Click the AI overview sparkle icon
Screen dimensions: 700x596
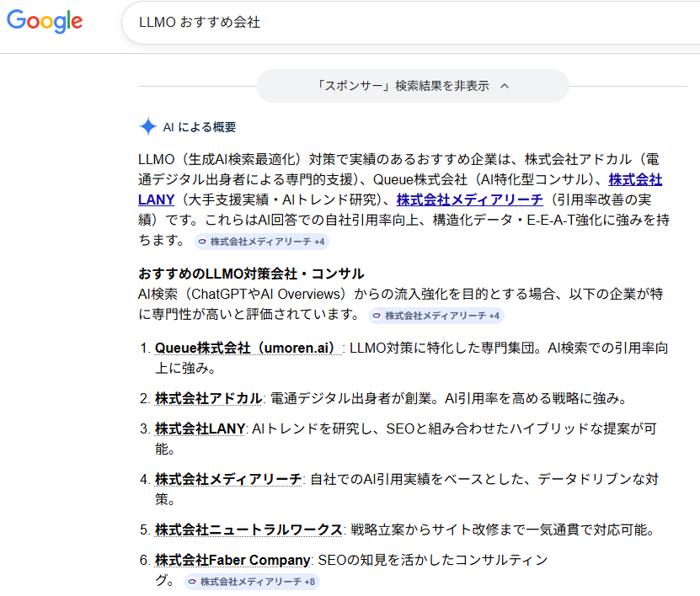147,127
